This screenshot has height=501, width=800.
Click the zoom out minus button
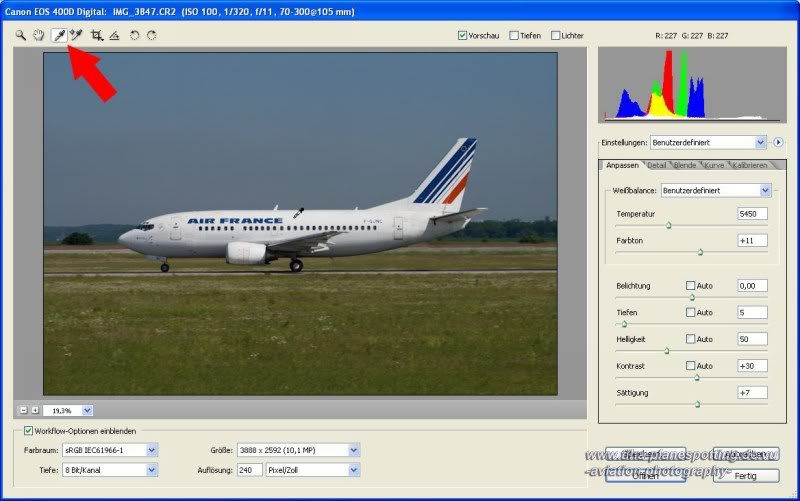click(23, 410)
